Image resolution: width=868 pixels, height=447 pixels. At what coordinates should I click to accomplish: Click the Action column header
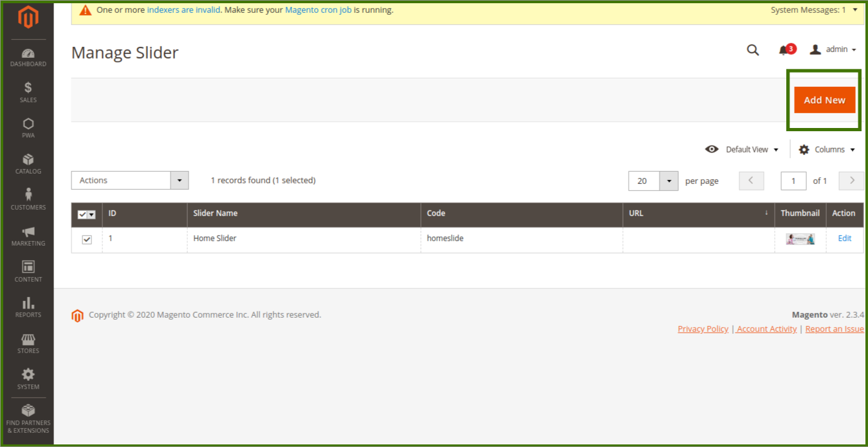[x=844, y=214]
